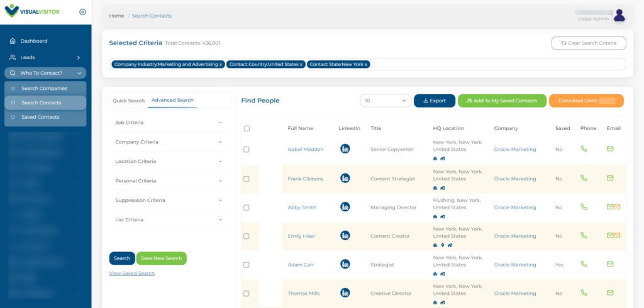644x308 pixels.
Task: Click the Dashboard home icon in sidebar
Action: coord(13,41)
